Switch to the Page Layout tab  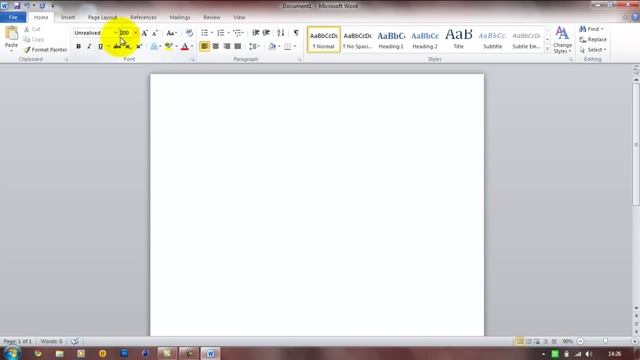102,18
